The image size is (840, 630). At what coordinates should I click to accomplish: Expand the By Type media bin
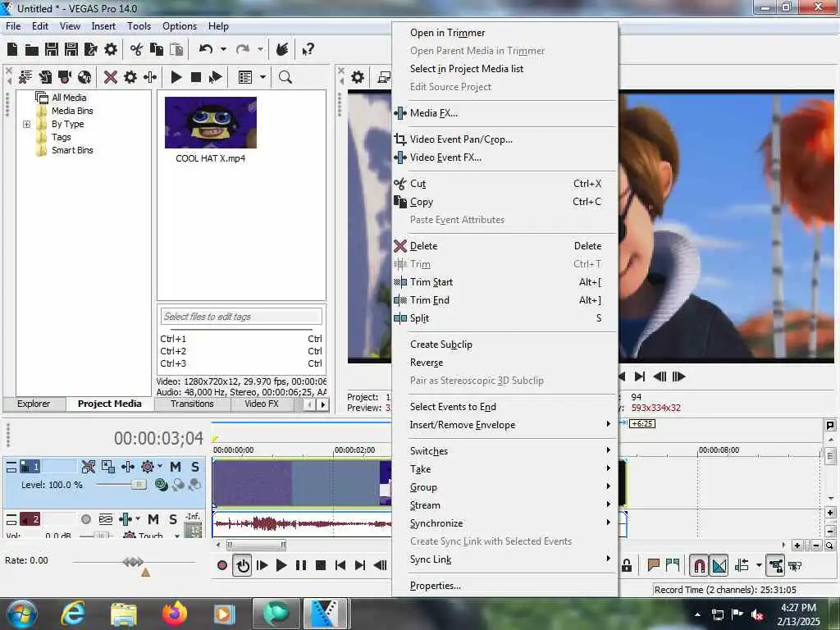point(26,125)
